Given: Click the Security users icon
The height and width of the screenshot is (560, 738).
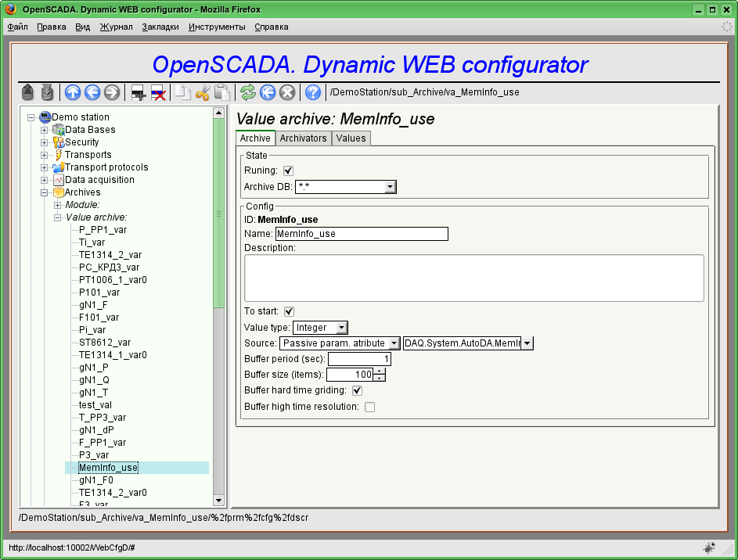Looking at the screenshot, I should (59, 142).
